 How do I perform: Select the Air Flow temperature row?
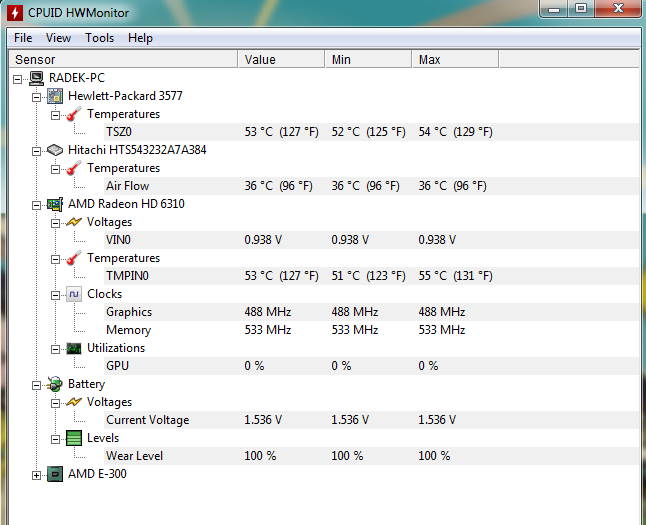(x=371, y=186)
